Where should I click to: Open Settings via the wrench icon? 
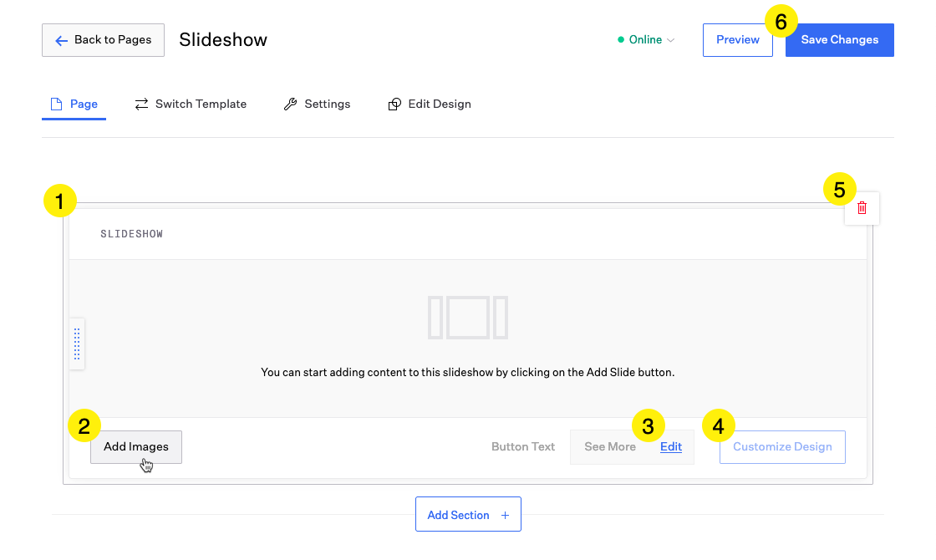pos(291,104)
